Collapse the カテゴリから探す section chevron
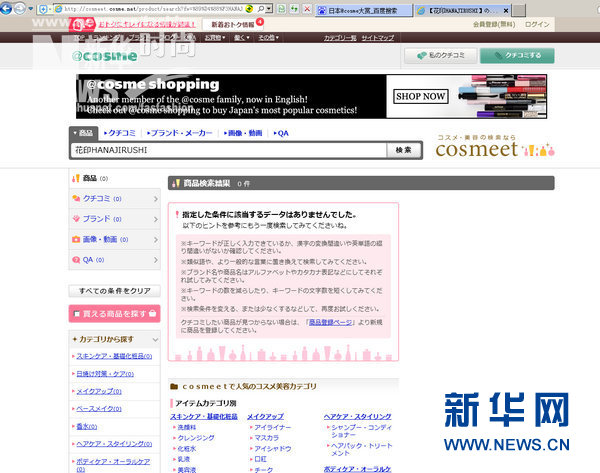The image size is (600, 473). tap(155, 339)
